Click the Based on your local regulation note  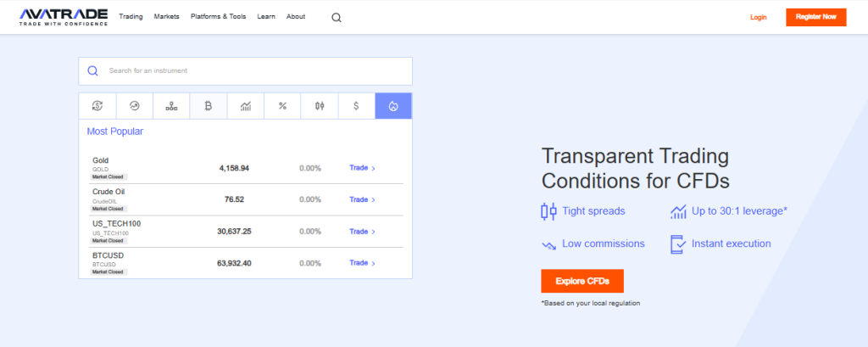(x=591, y=303)
